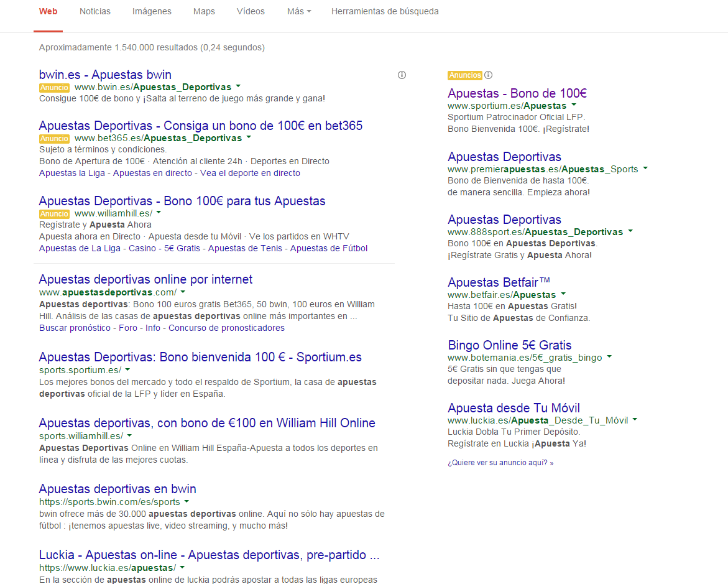Click the Anuncio badge beside www.bet365.es

pyautogui.click(x=54, y=139)
